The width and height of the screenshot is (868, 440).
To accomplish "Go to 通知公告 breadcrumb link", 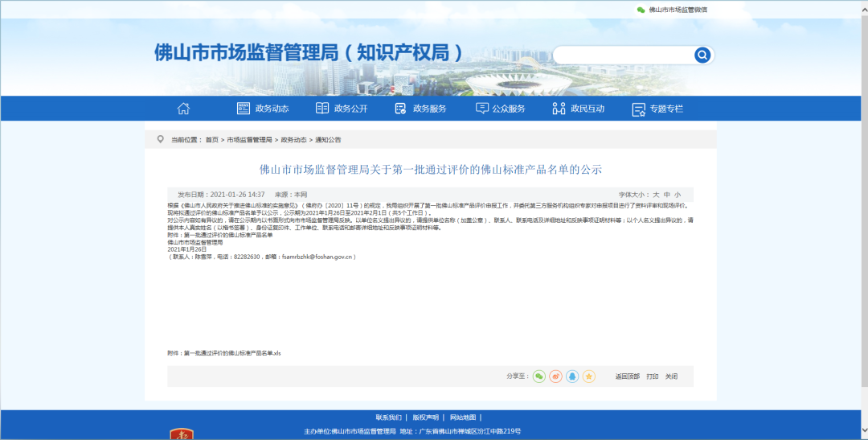I will point(328,140).
